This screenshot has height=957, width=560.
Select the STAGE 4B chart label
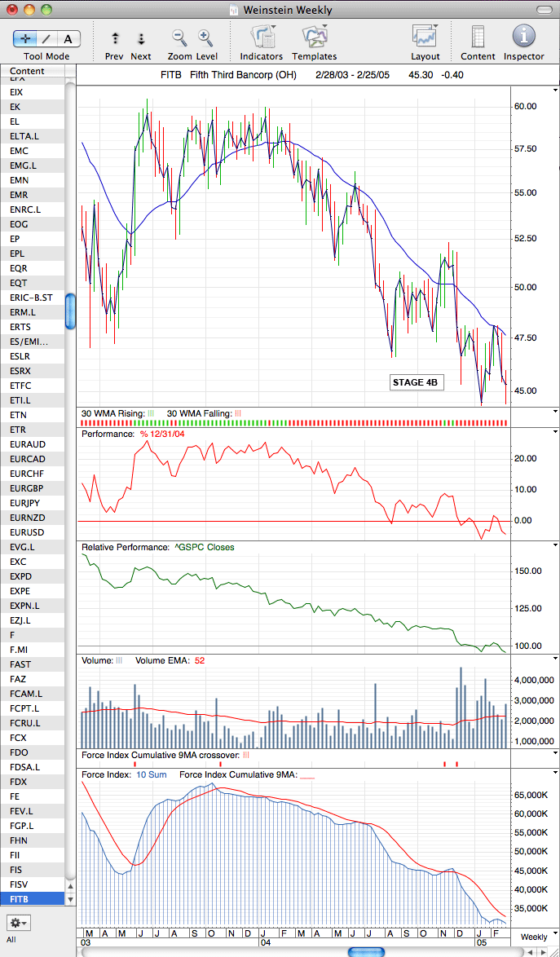point(417,382)
